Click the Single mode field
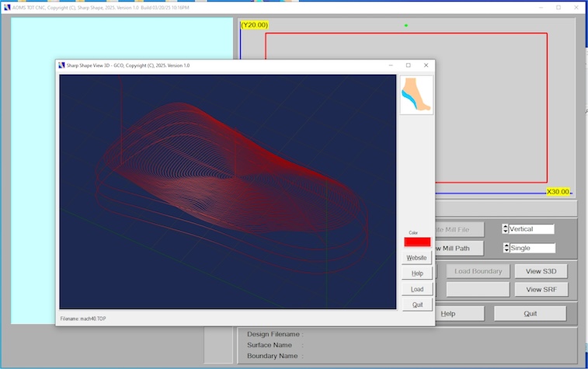Screen dimensions: 588x369 533,248
